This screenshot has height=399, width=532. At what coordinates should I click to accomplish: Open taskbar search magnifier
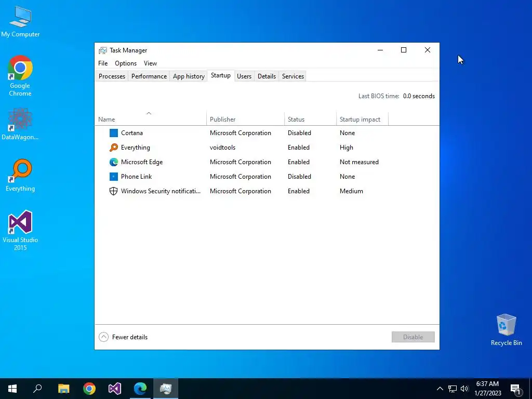point(37,389)
